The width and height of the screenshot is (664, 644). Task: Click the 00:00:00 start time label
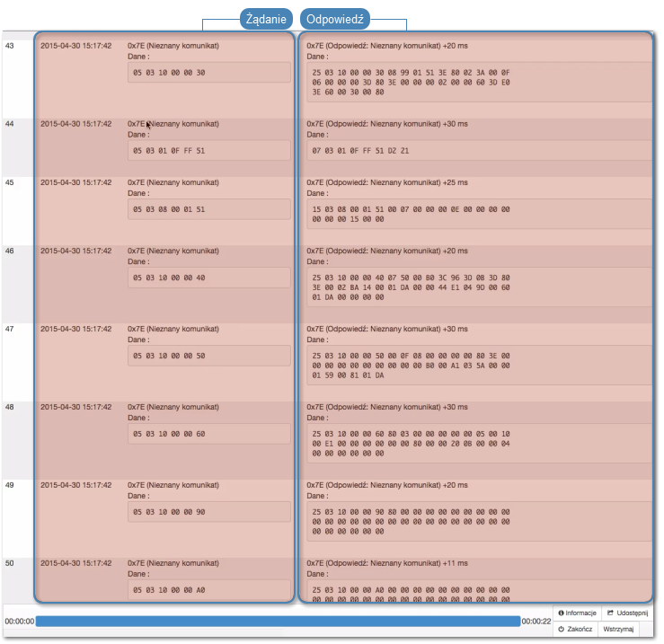tap(20, 622)
